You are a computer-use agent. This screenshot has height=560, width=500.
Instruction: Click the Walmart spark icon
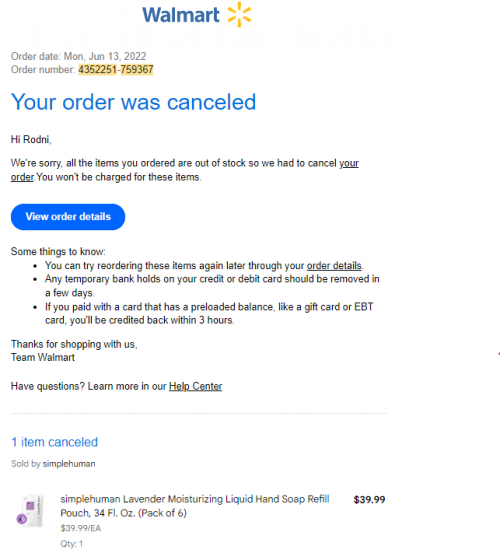[x=239, y=15]
